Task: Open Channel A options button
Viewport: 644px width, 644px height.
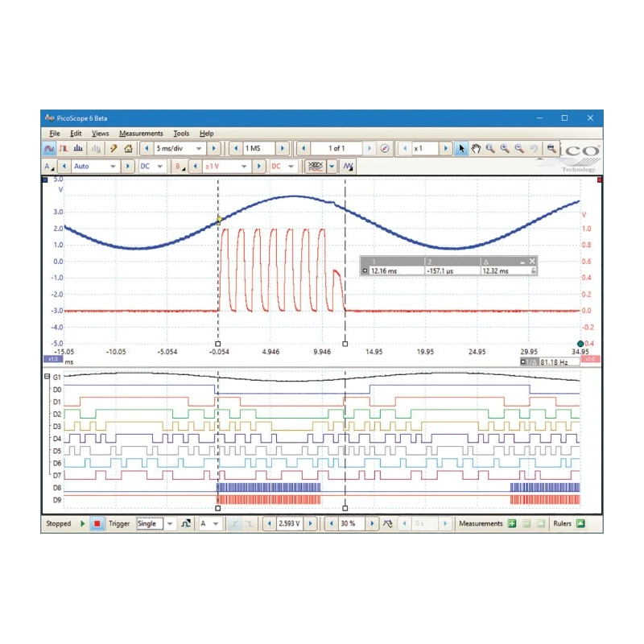Action: pos(49,167)
